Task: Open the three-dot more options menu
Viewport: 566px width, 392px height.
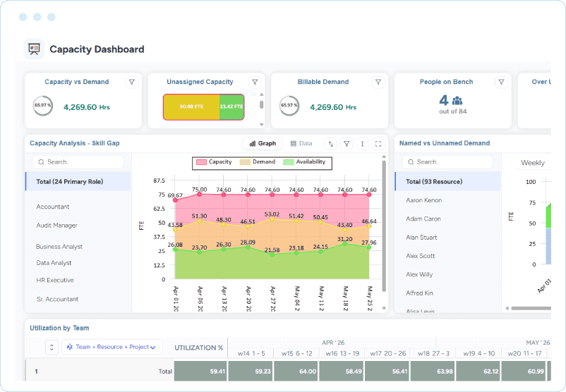Action: point(363,144)
